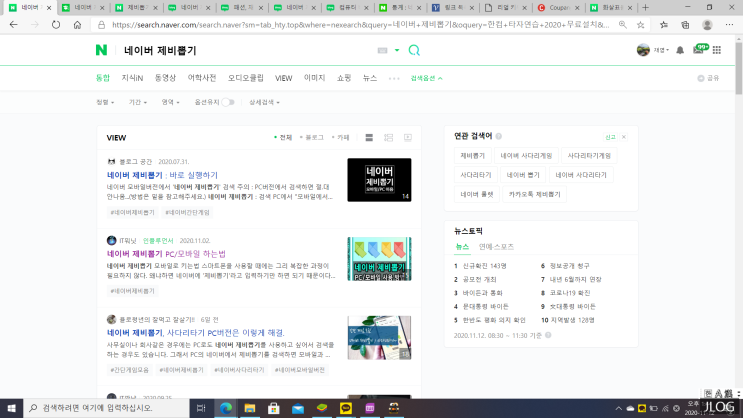This screenshot has height=418, width=743.
Task: Open the Naver services grid icon
Action: click(x=716, y=50)
